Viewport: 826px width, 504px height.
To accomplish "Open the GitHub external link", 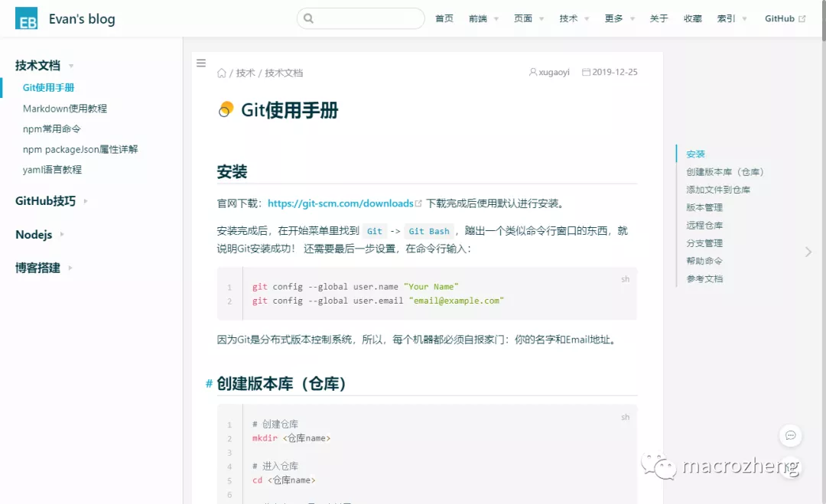I will pyautogui.click(x=779, y=18).
